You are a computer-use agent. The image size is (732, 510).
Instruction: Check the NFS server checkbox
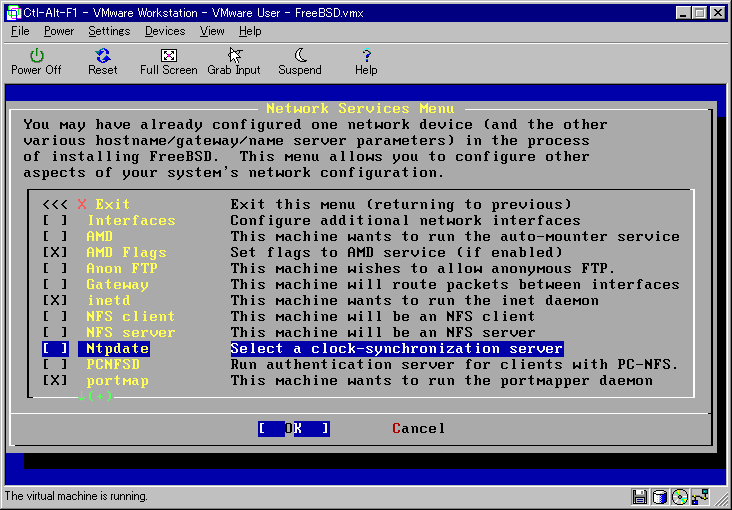click(55, 333)
